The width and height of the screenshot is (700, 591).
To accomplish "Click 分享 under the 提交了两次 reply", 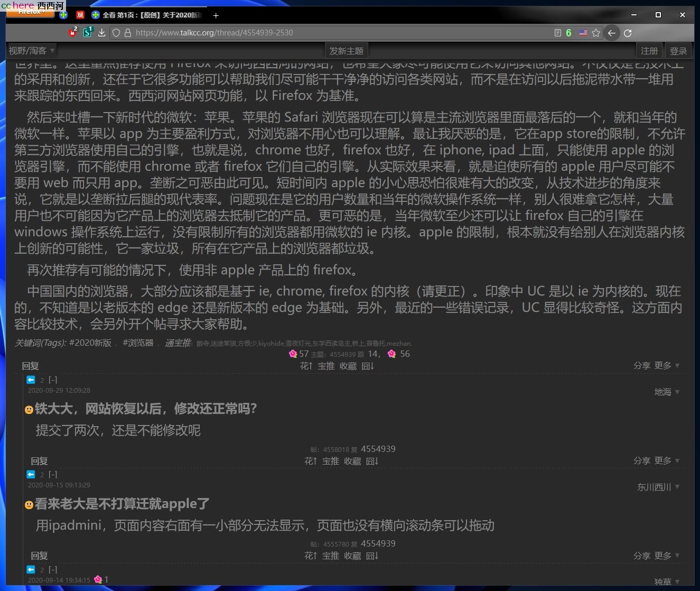I will pos(642,460).
